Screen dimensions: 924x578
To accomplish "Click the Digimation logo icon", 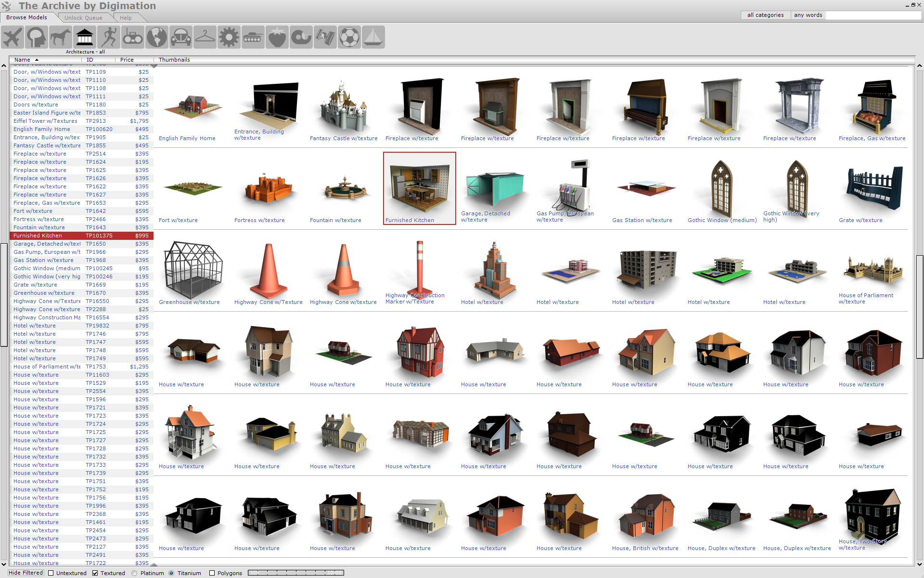I will [x=6, y=6].
